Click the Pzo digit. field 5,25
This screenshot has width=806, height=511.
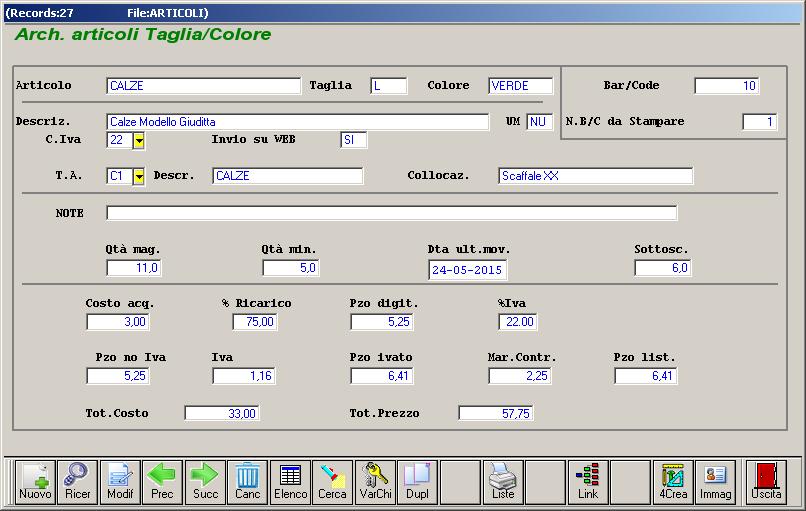[x=381, y=322]
